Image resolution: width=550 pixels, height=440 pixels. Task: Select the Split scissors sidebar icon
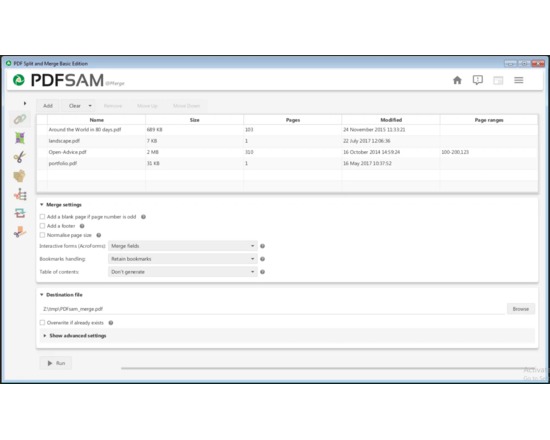[x=20, y=157]
